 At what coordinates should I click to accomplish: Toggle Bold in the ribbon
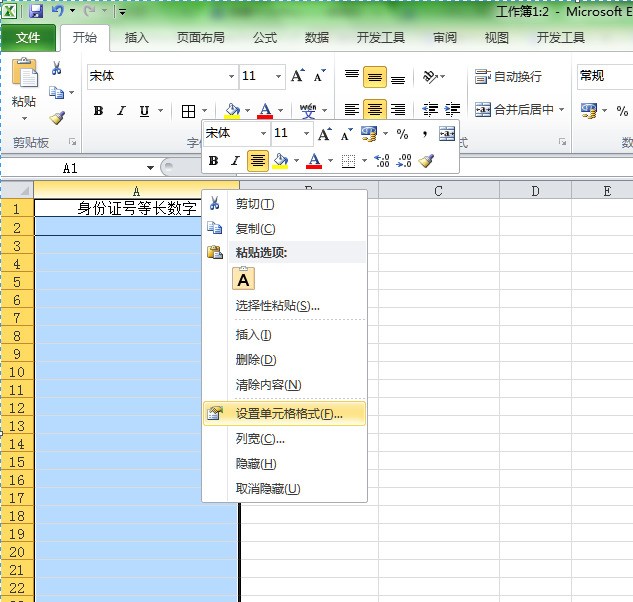(98, 111)
